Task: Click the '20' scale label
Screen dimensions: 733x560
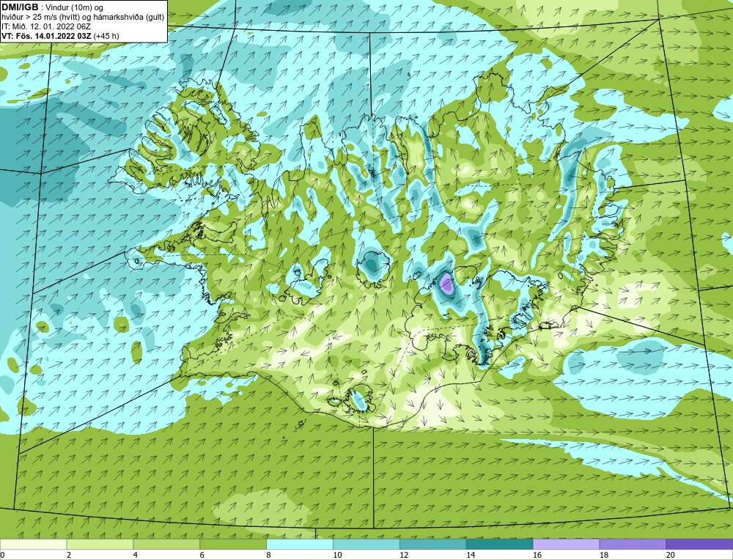Action: (x=671, y=555)
